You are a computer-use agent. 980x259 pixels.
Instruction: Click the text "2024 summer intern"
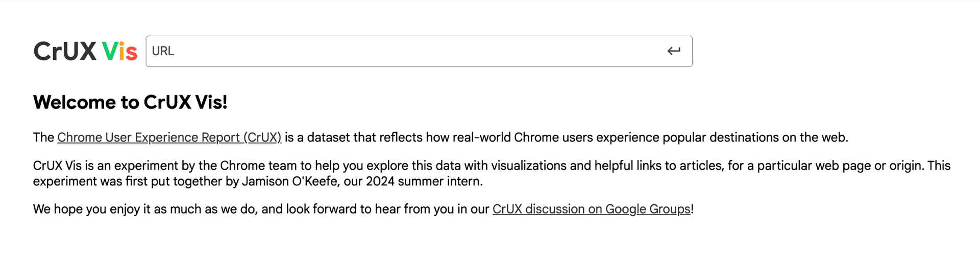(424, 181)
